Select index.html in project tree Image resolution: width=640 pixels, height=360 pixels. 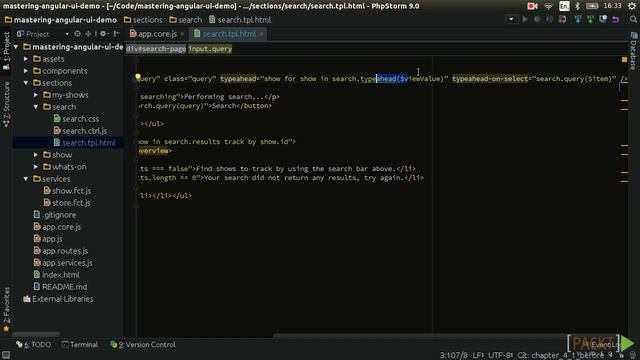(57, 275)
